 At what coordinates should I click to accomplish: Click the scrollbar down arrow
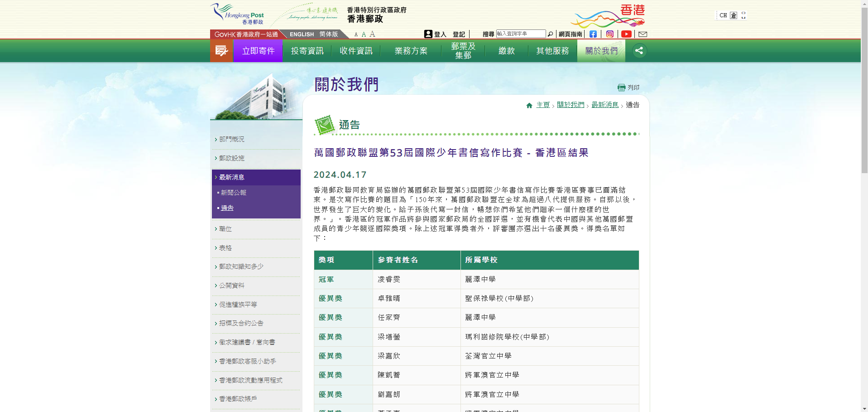click(x=864, y=408)
